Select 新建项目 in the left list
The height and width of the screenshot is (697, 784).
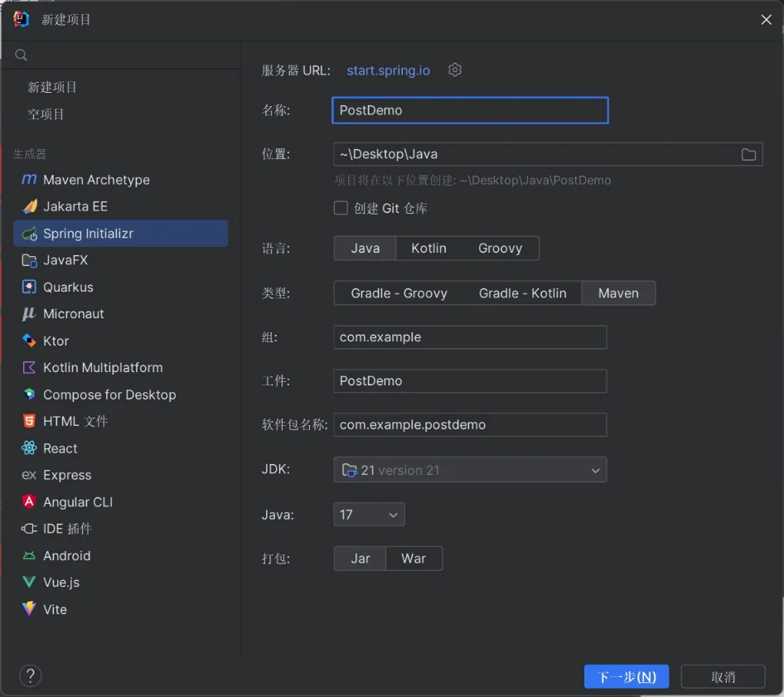pos(52,87)
